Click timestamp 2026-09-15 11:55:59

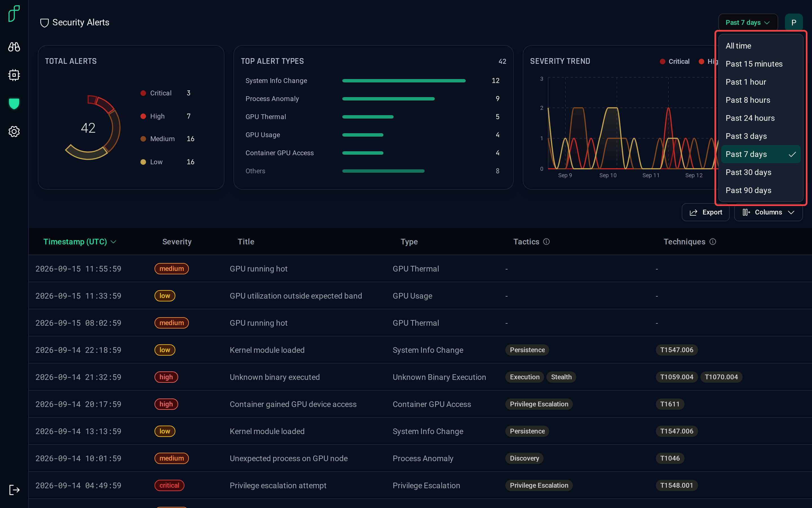point(78,269)
